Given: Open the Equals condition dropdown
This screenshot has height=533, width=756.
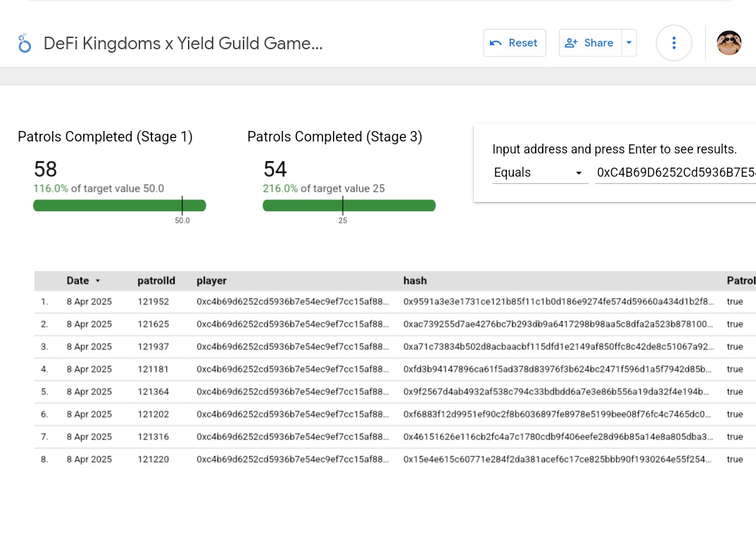Looking at the screenshot, I should click(x=539, y=173).
